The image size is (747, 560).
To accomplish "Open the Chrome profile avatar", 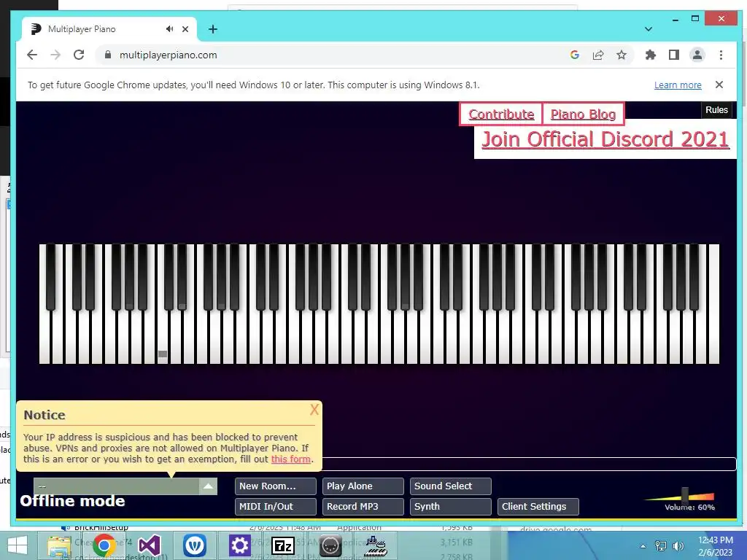I will [x=697, y=55].
